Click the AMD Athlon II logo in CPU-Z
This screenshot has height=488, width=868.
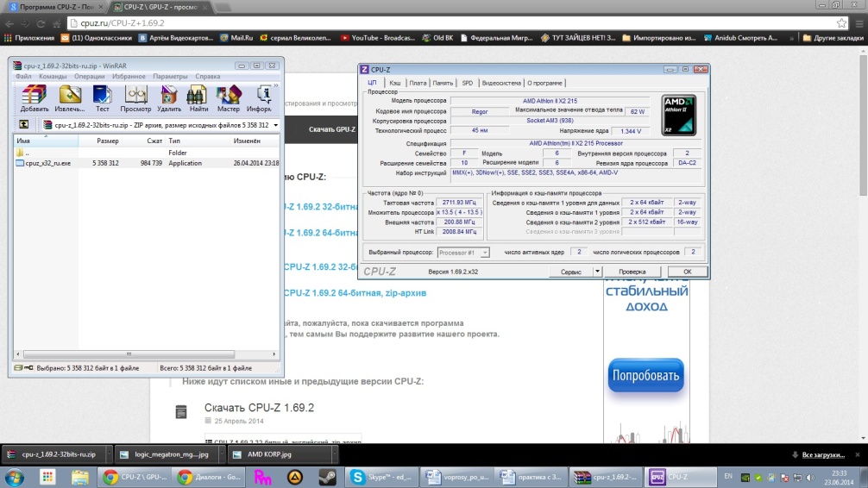click(x=679, y=115)
